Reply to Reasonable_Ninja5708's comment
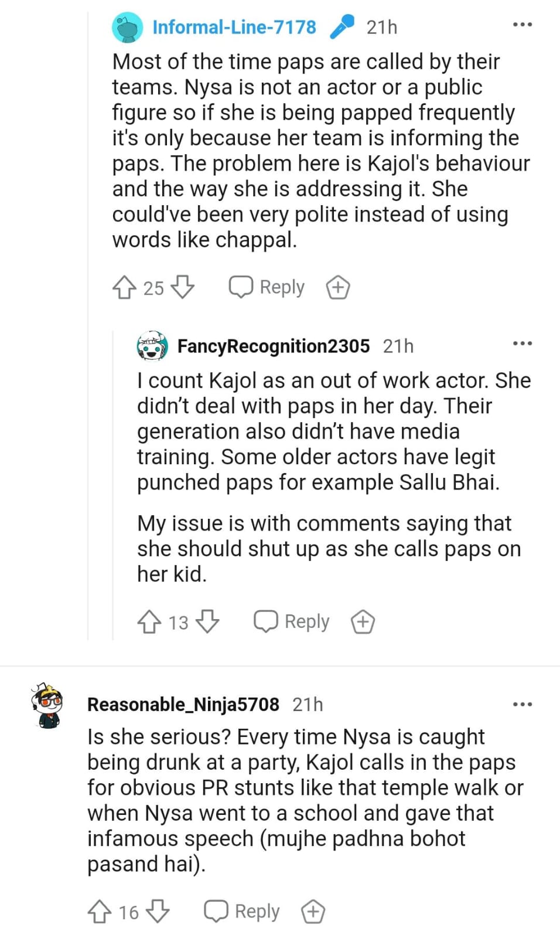The width and height of the screenshot is (560, 938). 242,912
